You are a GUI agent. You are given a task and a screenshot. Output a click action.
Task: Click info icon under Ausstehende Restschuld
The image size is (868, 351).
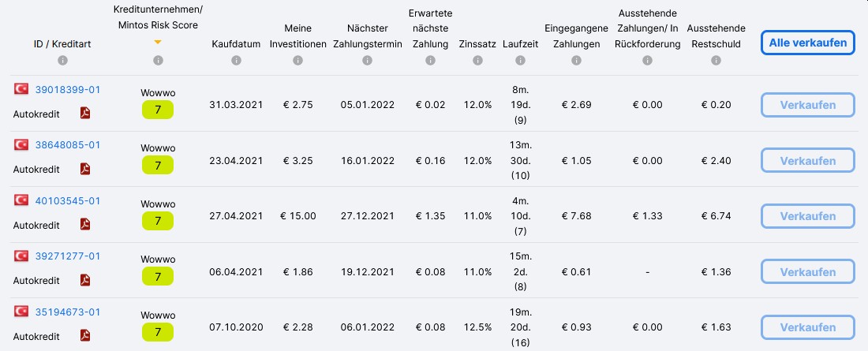coord(716,61)
